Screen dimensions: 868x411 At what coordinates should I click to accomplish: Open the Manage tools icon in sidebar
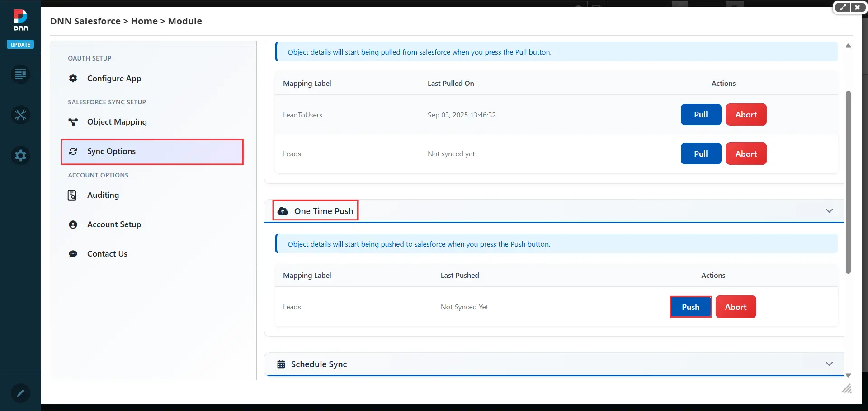pyautogui.click(x=20, y=115)
